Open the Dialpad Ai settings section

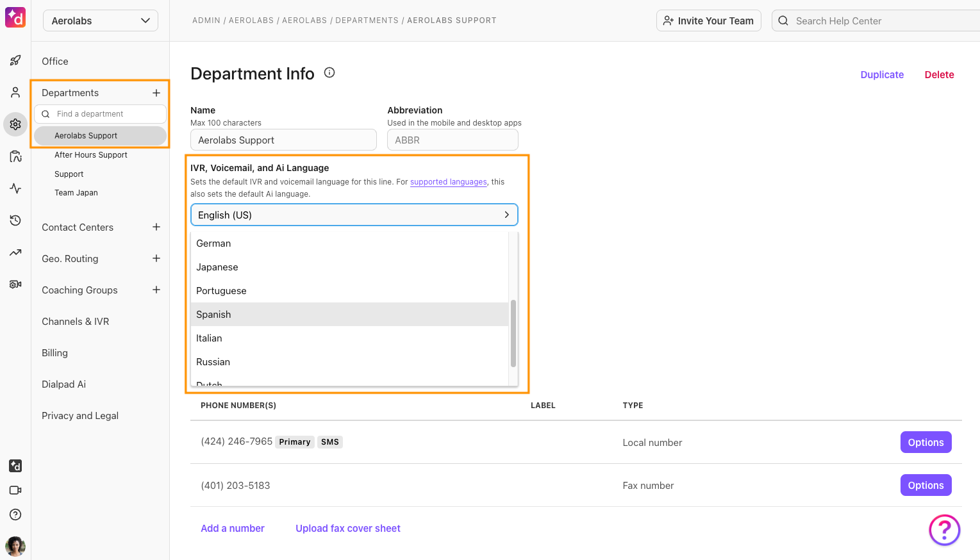[x=63, y=384]
